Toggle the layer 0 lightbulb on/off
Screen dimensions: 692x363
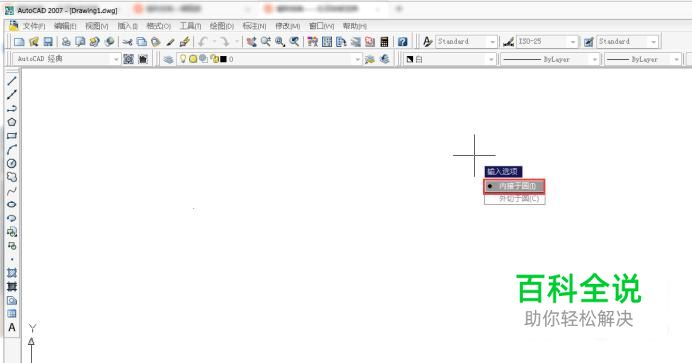click(183, 59)
